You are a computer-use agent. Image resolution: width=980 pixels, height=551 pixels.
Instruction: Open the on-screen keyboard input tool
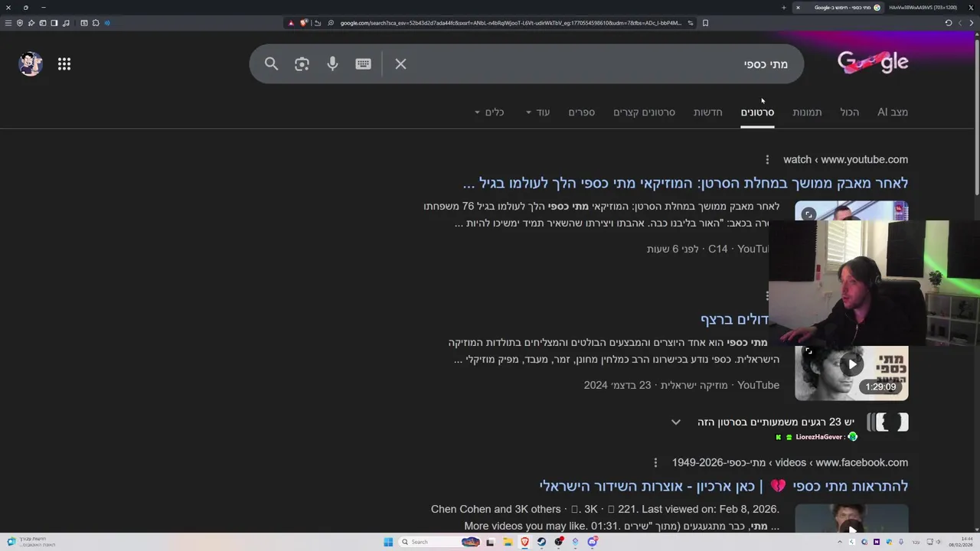coord(363,64)
